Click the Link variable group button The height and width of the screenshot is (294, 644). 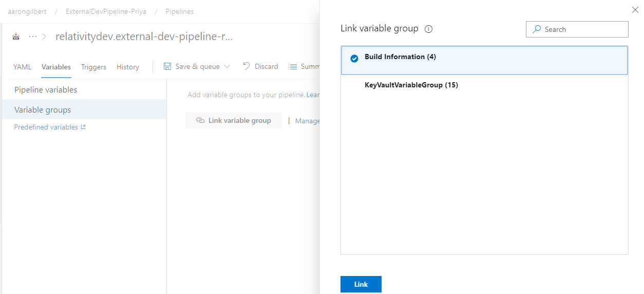coord(234,120)
